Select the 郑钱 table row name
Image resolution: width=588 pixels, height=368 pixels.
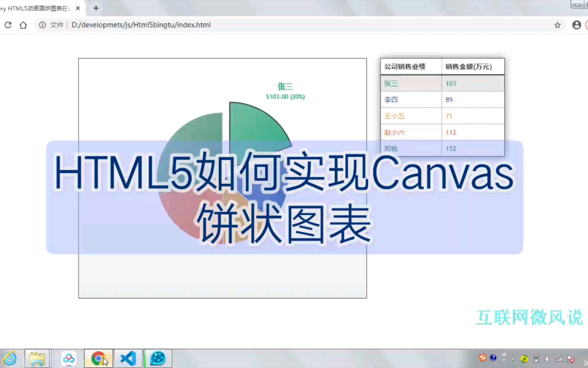coord(391,149)
